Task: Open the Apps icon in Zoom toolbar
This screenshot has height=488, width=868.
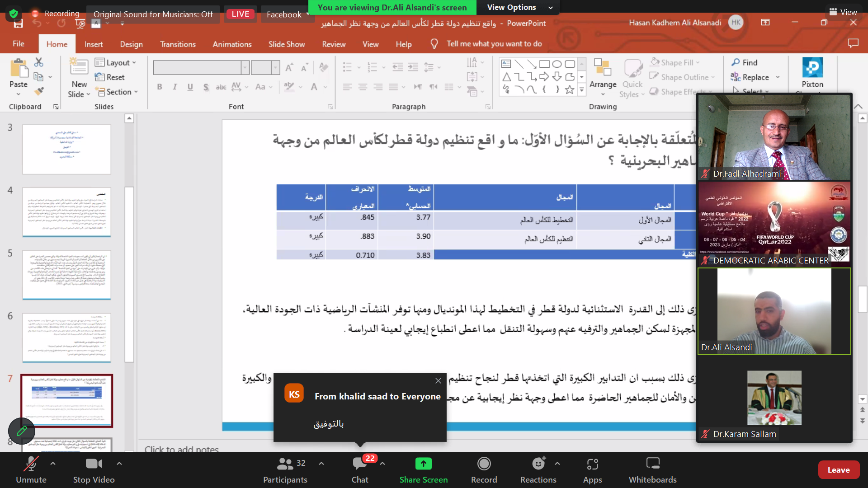Action: pyautogui.click(x=592, y=464)
